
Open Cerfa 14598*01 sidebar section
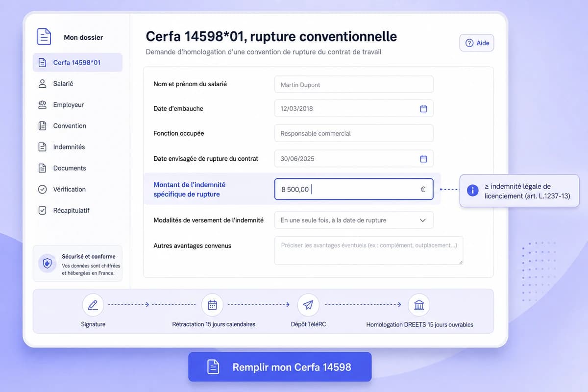click(x=77, y=63)
